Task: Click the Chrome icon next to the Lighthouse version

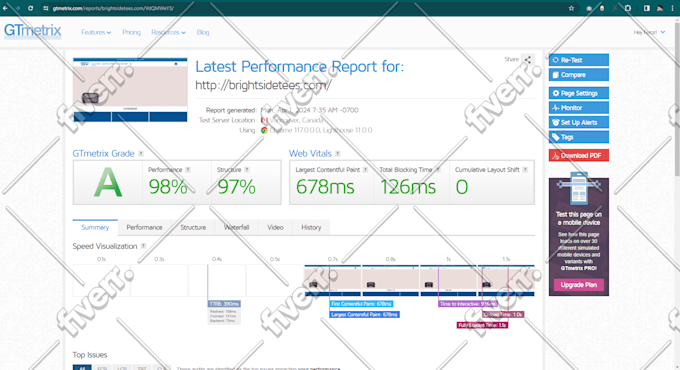Action: [x=264, y=130]
